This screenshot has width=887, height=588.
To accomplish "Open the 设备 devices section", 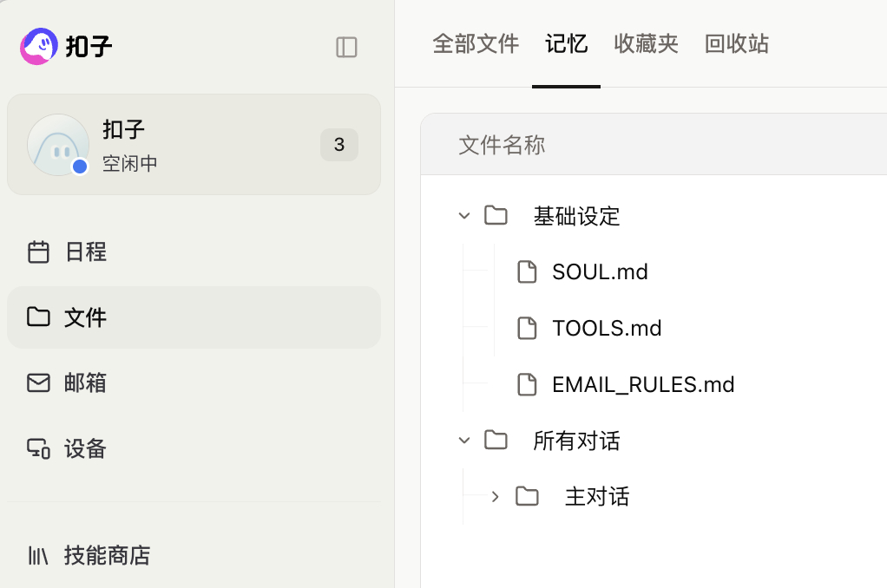I will (86, 449).
